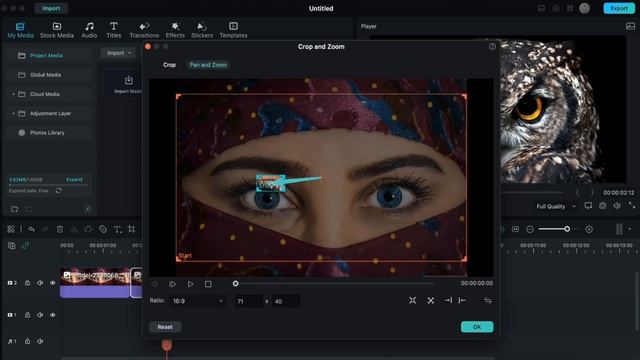Click the crop icon in timeline toolbar
Image resolution: width=640 pixels, height=360 pixels.
coord(131,229)
